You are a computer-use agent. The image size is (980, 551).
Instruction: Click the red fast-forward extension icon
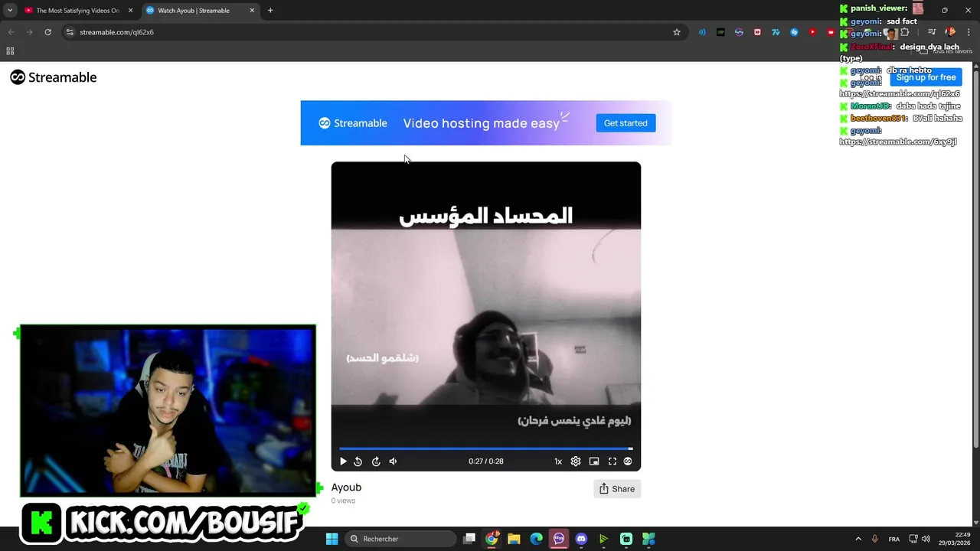pos(757,32)
